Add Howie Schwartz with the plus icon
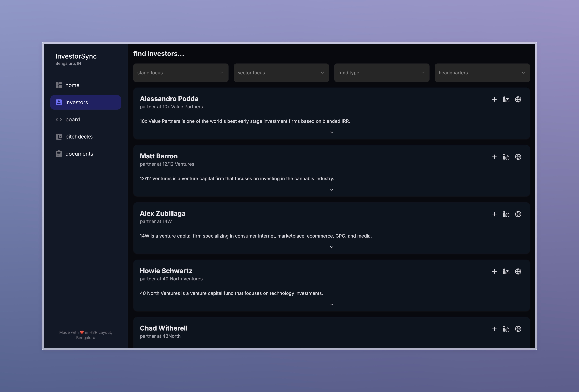Screen dimensions: 579x392 pyautogui.click(x=494, y=271)
